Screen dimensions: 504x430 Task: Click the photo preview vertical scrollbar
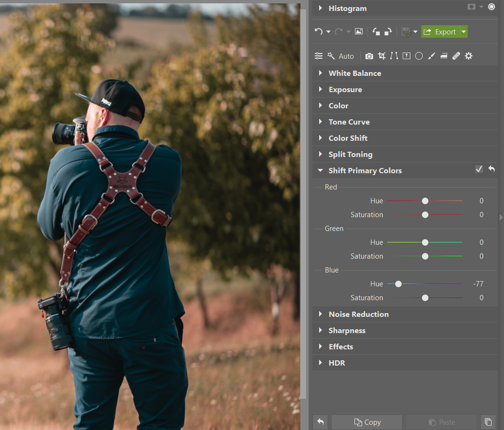(303, 204)
